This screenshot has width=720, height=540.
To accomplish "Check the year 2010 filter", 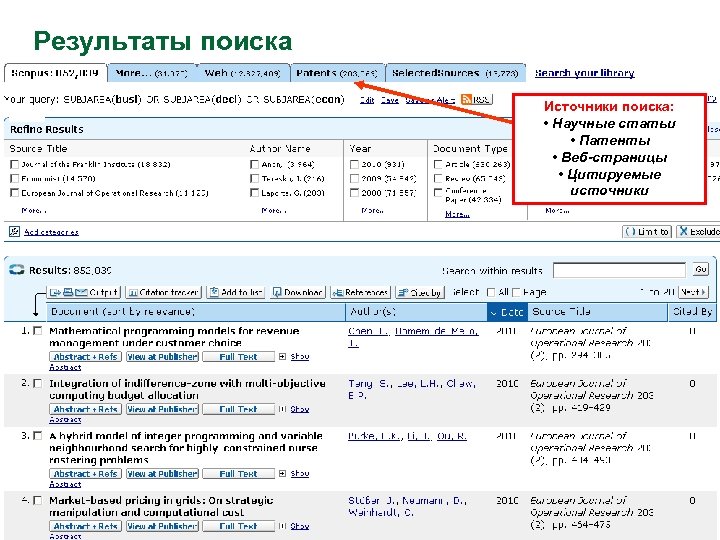I will 354,164.
